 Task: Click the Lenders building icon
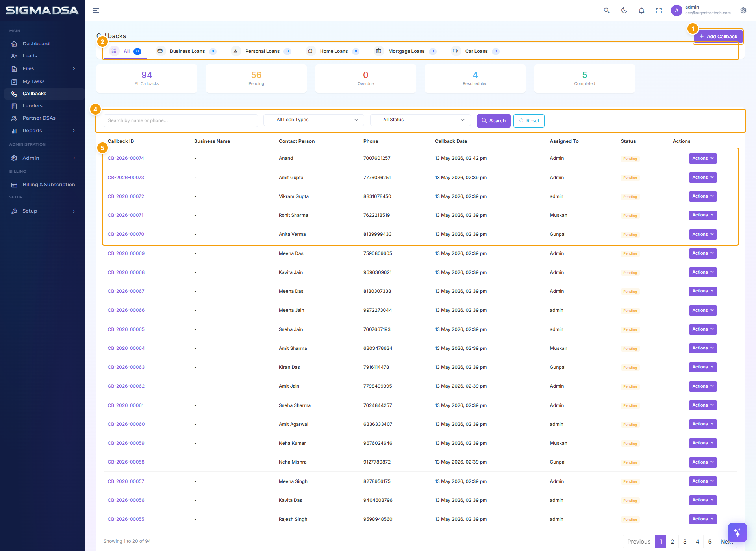(14, 106)
